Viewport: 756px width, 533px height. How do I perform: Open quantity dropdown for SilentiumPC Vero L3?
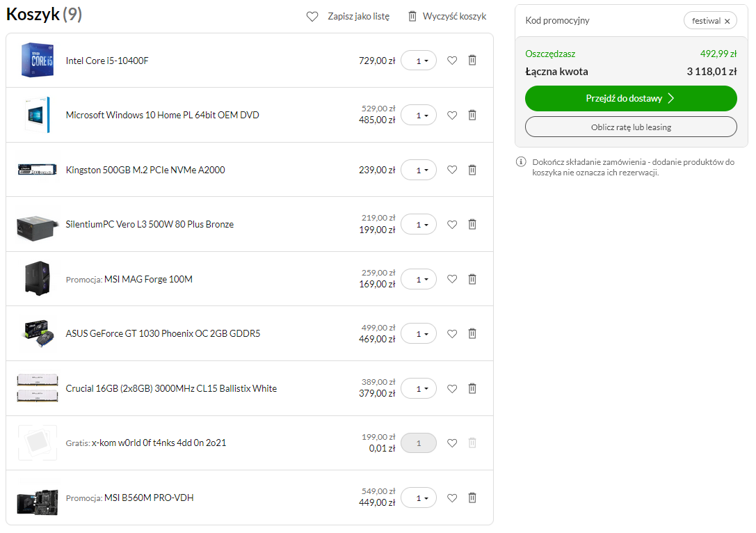pos(419,225)
